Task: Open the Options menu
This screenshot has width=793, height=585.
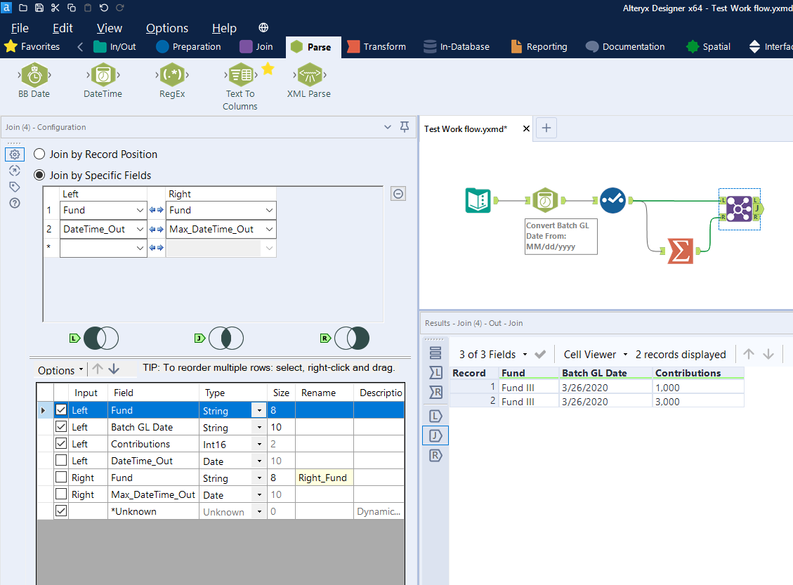Action: [x=167, y=28]
